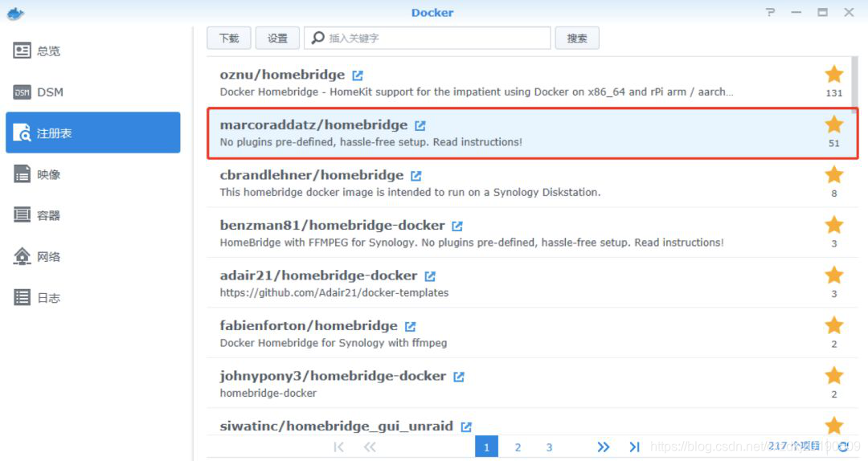Open the 容器 container section
This screenshot has height=461, width=868.
pos(93,215)
